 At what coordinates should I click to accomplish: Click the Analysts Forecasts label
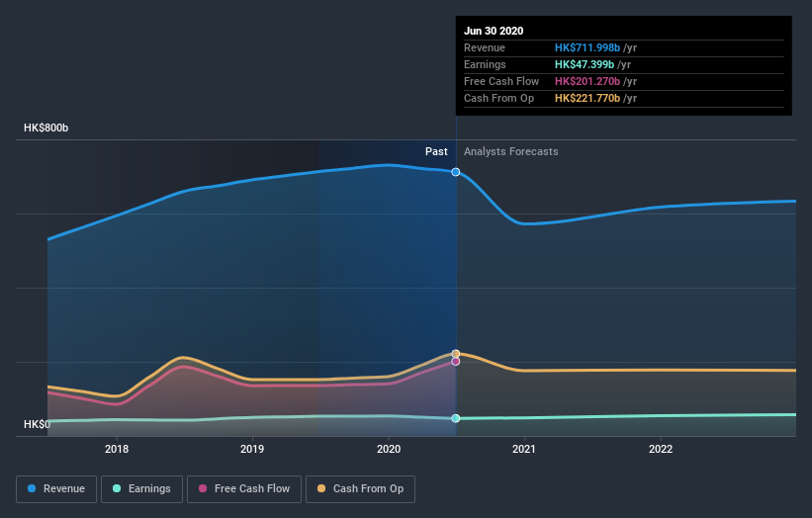[x=511, y=151]
